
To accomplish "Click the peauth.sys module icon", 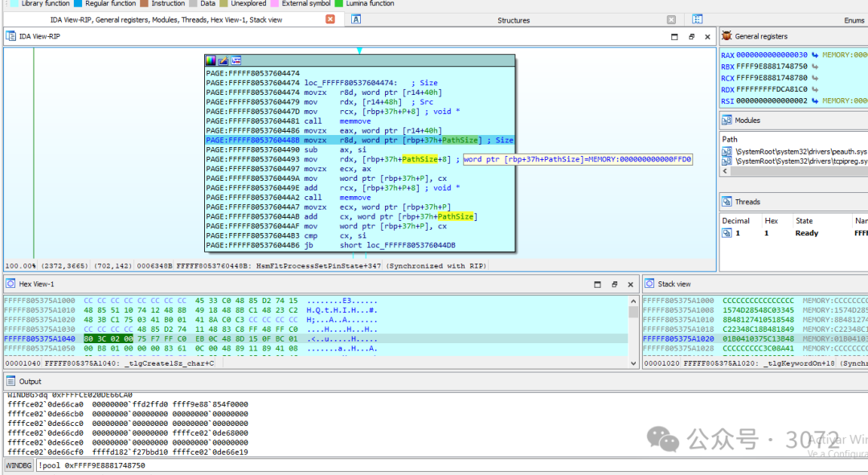I will (727, 151).
